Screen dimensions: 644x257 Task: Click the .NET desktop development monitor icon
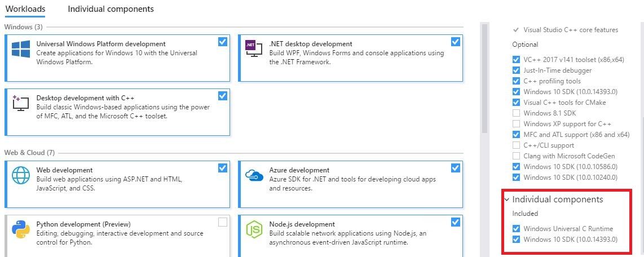[x=253, y=49]
